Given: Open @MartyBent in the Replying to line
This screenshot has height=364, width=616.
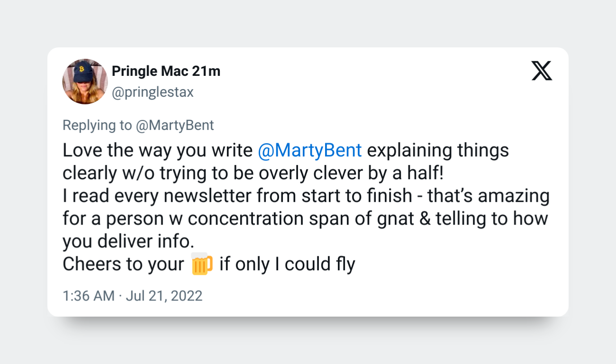Looking at the screenshot, I should 175,126.
